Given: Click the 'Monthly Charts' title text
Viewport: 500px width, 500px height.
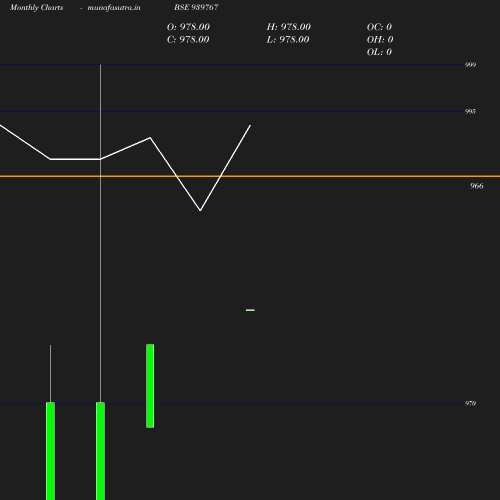Looking at the screenshot, I should point(36,7).
